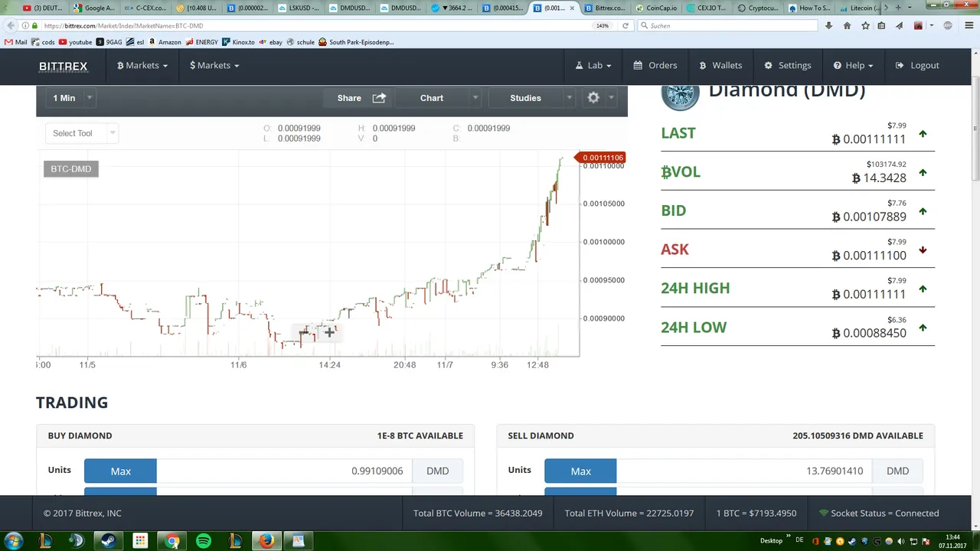Click the page vertical scrollbar
The image size is (980, 551).
click(975, 130)
